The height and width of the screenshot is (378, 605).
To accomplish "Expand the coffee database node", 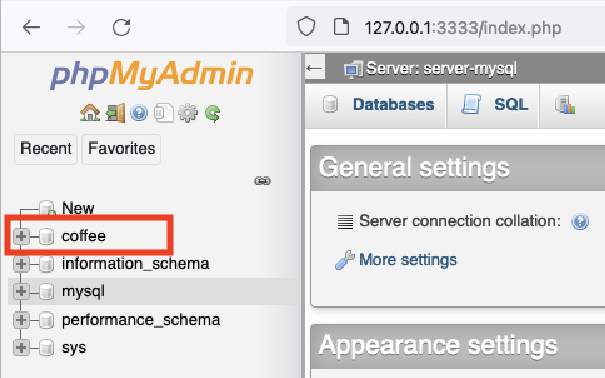I will tap(21, 236).
